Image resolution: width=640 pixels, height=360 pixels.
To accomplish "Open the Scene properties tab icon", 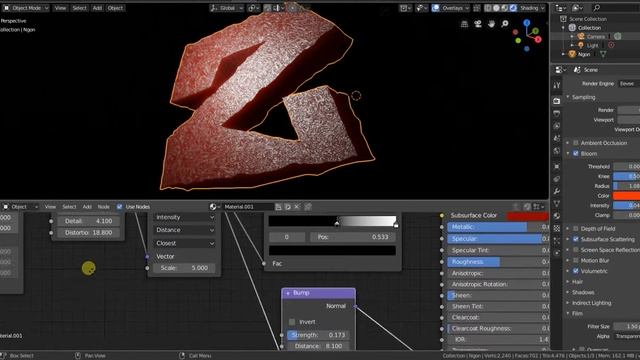I will coord(557,139).
